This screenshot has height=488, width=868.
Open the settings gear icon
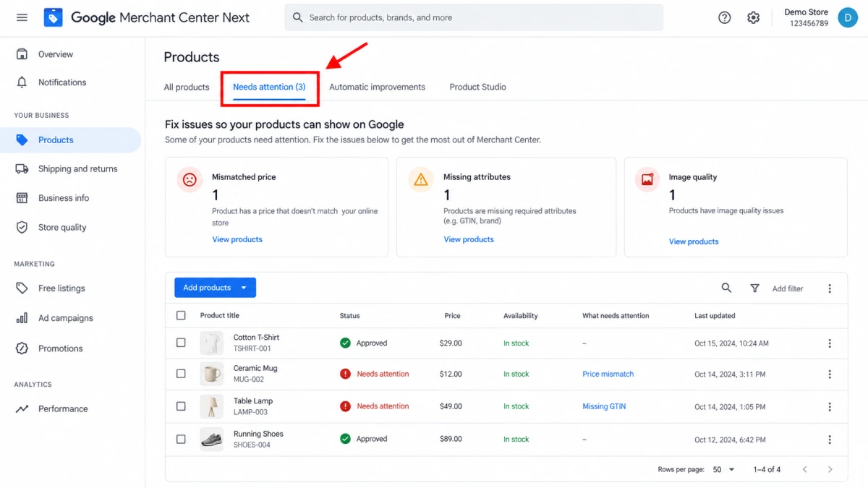click(753, 17)
